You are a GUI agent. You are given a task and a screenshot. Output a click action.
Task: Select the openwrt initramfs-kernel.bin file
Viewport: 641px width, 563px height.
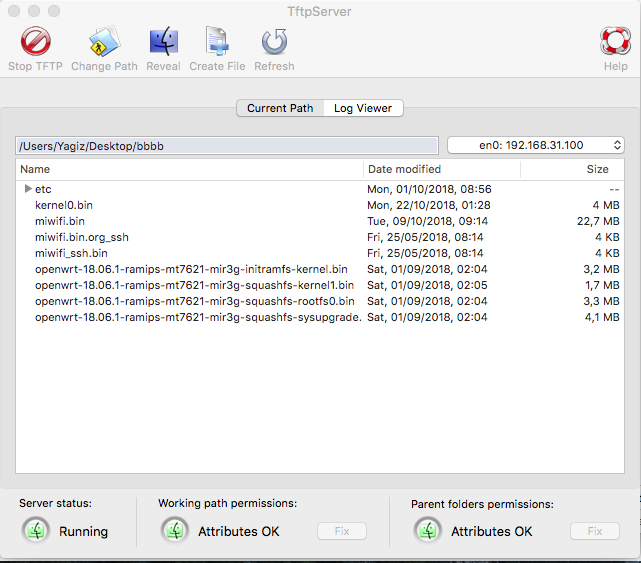click(320, 269)
